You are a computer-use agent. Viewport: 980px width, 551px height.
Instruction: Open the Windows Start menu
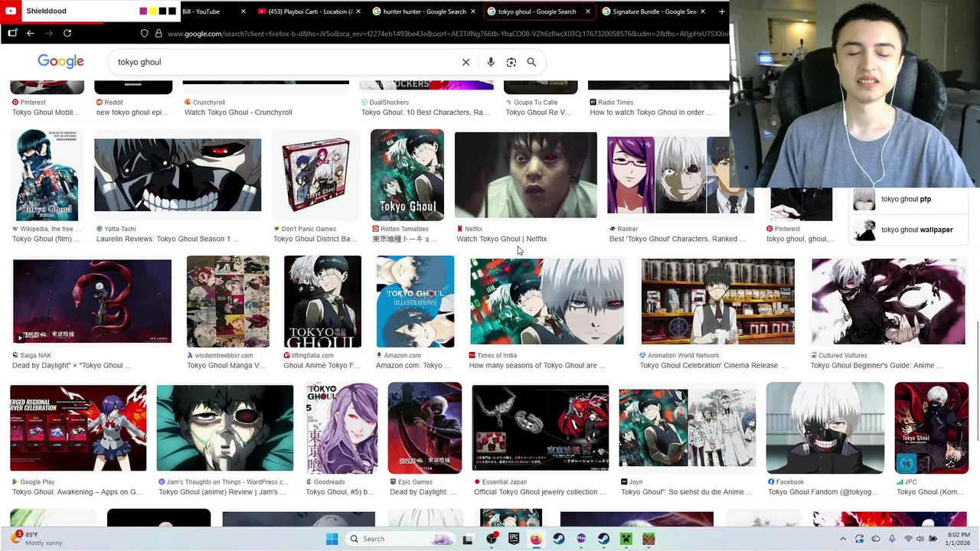point(332,539)
